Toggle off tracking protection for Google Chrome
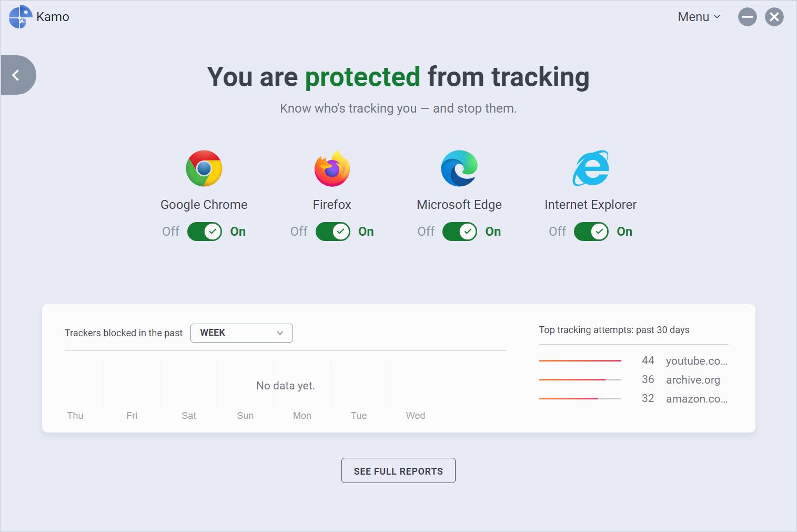Screen dimensions: 797x532 pyautogui.click(x=204, y=232)
